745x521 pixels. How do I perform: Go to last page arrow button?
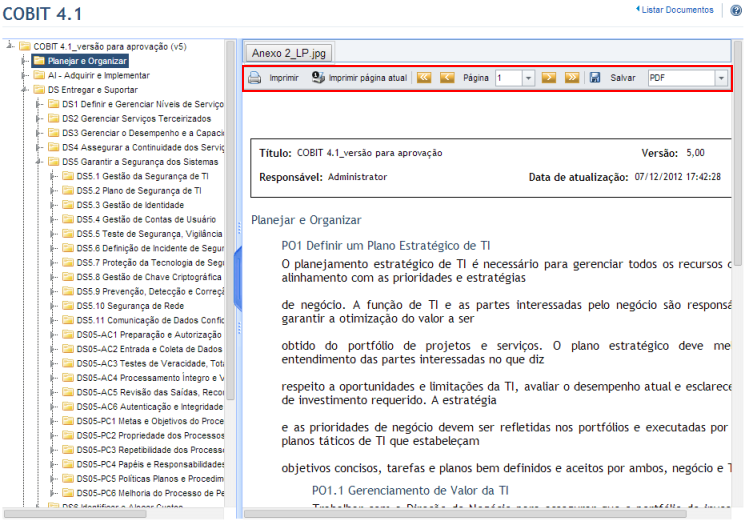pos(572,77)
